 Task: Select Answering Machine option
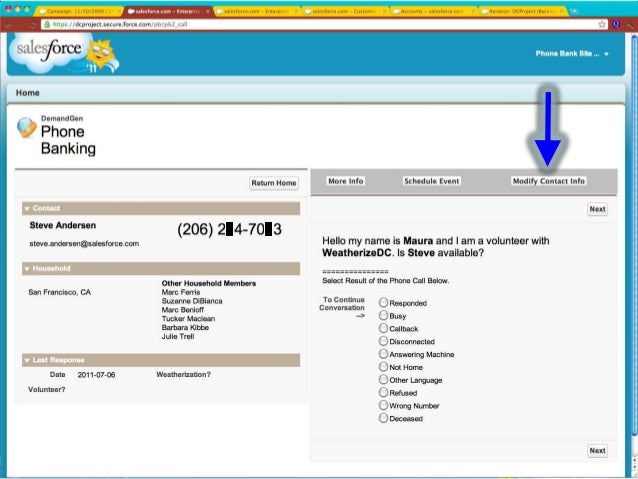(x=383, y=354)
